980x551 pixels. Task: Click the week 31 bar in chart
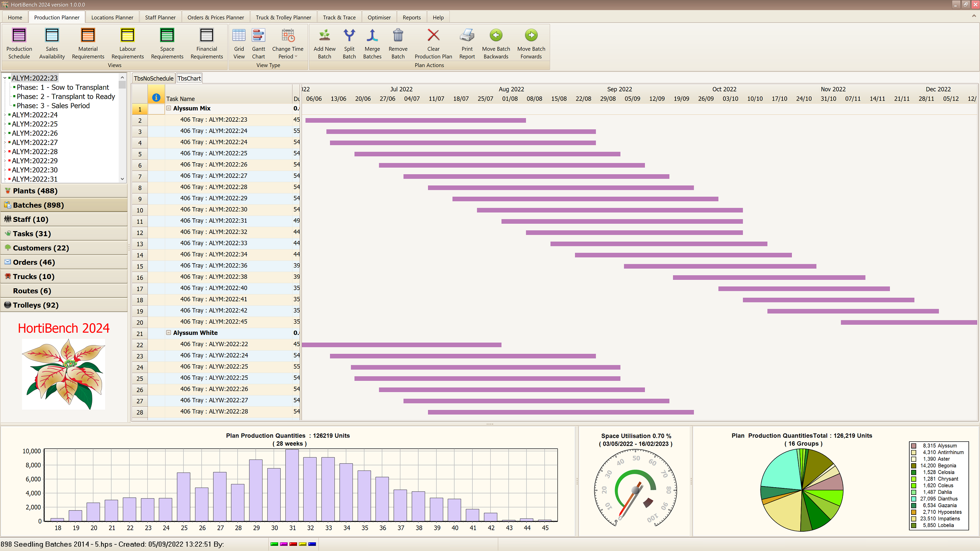pyautogui.click(x=292, y=485)
